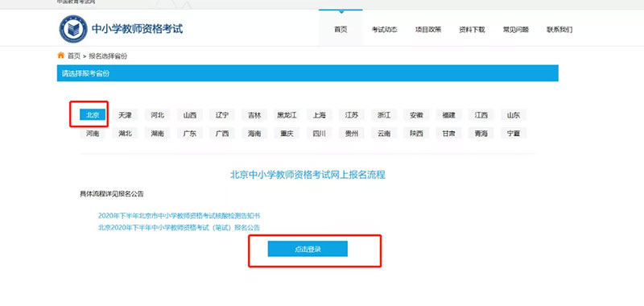Choose 黑龙江 province option
Image resolution: width=644 pixels, height=306 pixels.
(x=287, y=115)
